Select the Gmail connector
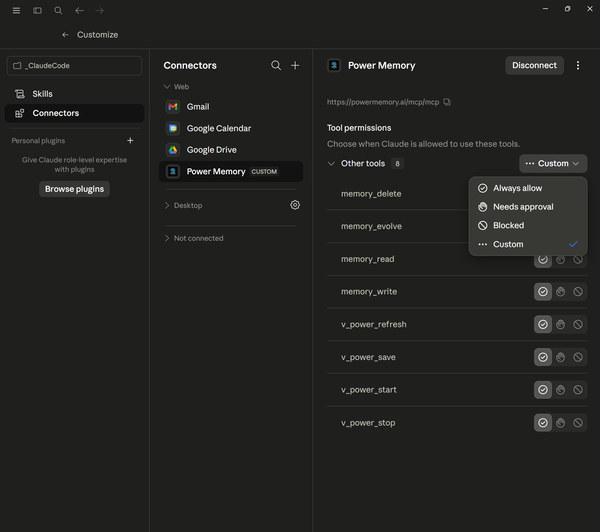The width and height of the screenshot is (600, 532). pyautogui.click(x=231, y=106)
